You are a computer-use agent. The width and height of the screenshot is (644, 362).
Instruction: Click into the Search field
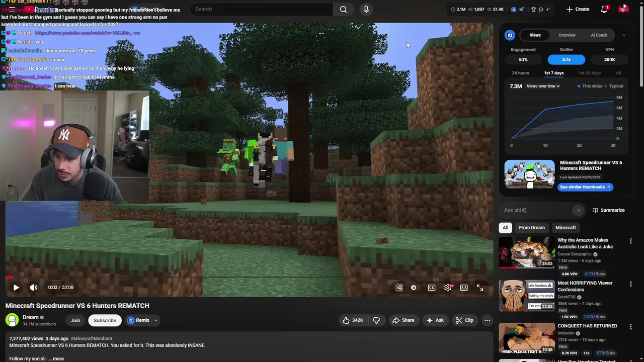point(262,9)
